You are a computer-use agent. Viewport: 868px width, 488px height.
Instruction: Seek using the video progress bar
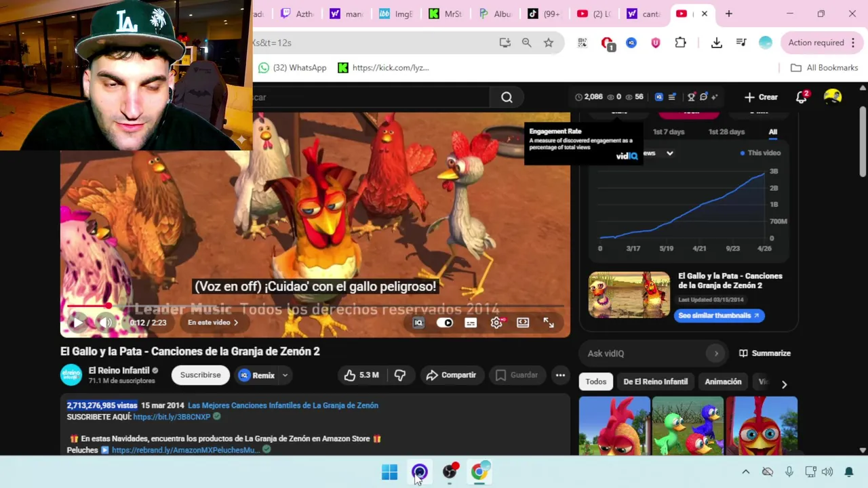(x=315, y=306)
